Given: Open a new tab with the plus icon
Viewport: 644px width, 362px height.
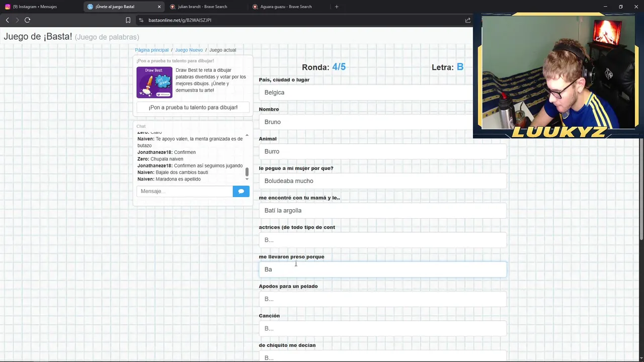Looking at the screenshot, I should [x=337, y=7].
